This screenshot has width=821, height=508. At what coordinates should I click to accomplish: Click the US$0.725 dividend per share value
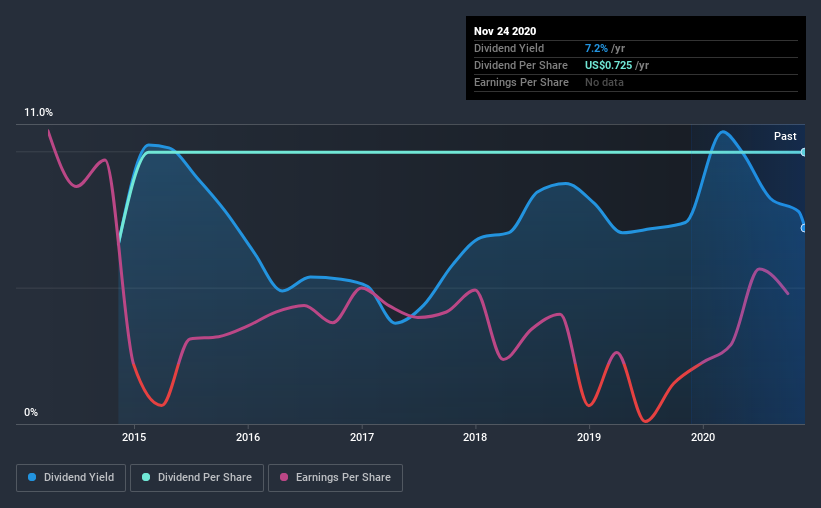pos(608,65)
